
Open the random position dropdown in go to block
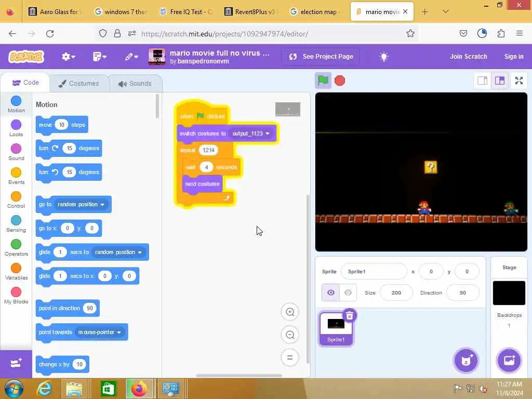coord(81,205)
